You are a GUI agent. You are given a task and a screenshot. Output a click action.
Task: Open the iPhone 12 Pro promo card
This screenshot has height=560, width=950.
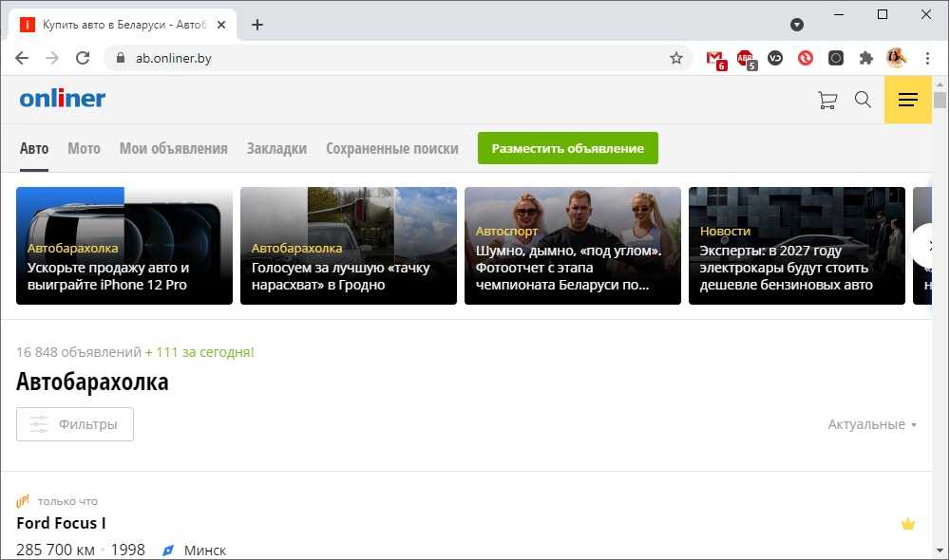(x=124, y=245)
